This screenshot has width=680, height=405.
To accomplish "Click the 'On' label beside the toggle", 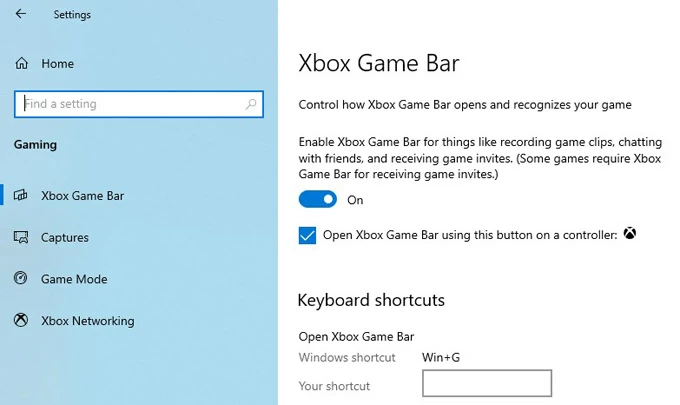I will tap(355, 200).
